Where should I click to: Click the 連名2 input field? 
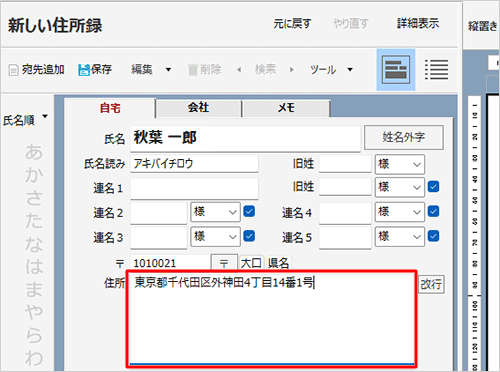tap(158, 213)
